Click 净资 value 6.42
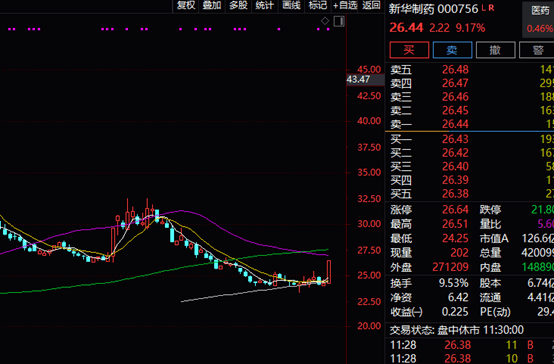This screenshot has height=364, width=554. [458, 298]
